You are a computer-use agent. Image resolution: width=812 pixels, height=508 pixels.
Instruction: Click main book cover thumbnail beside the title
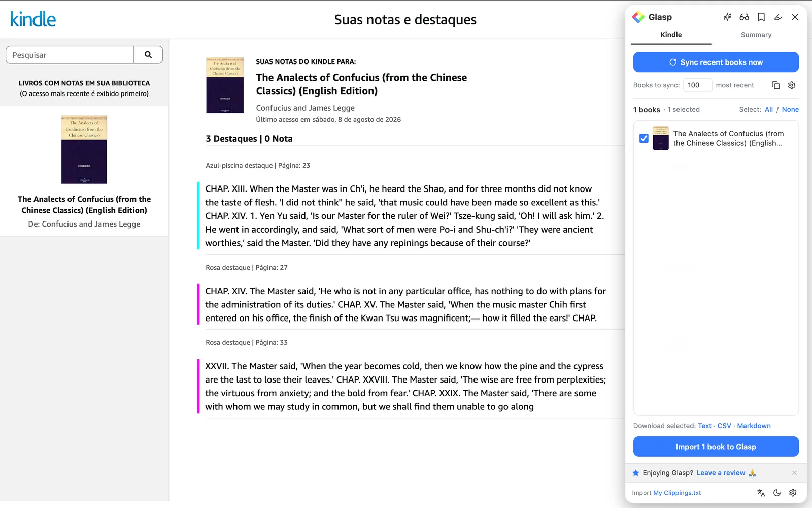click(225, 85)
